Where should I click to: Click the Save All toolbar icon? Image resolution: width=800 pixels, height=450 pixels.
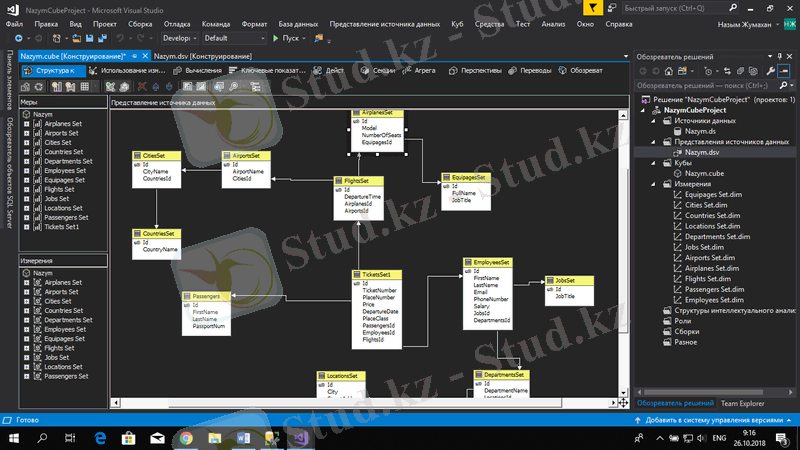click(x=102, y=38)
